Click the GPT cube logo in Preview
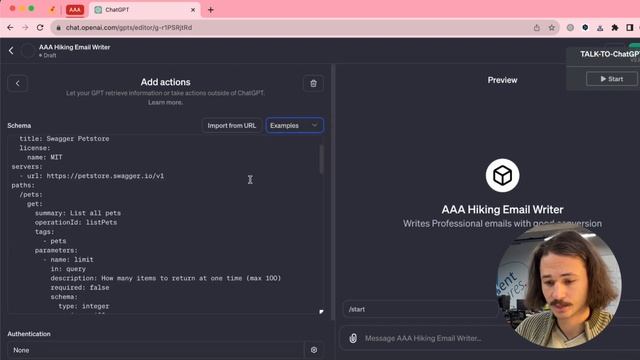 (502, 176)
